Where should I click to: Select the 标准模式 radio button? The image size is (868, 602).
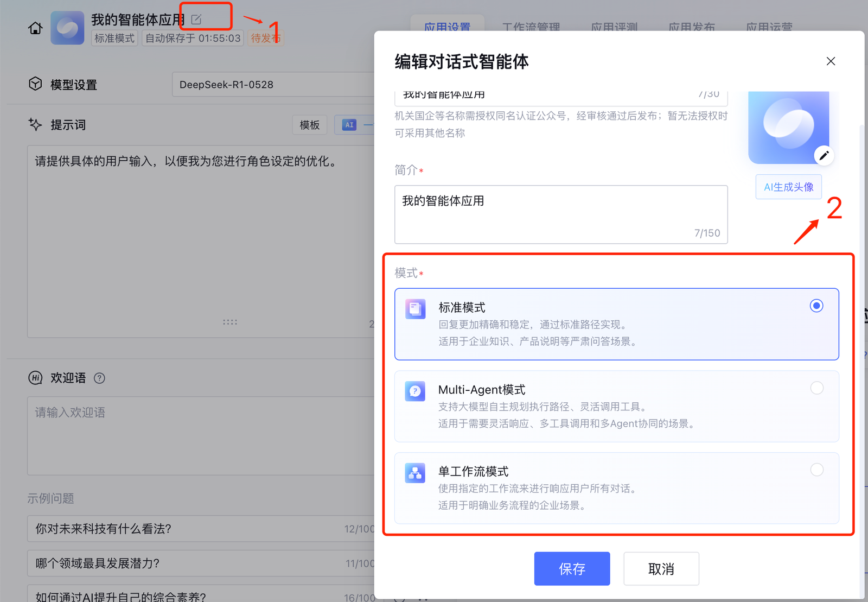tap(816, 306)
